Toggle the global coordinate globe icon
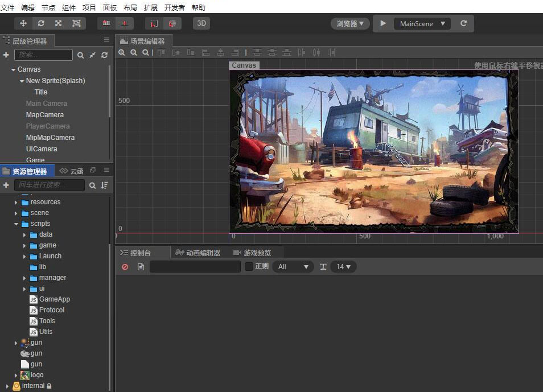The image size is (543, 392). [x=172, y=23]
